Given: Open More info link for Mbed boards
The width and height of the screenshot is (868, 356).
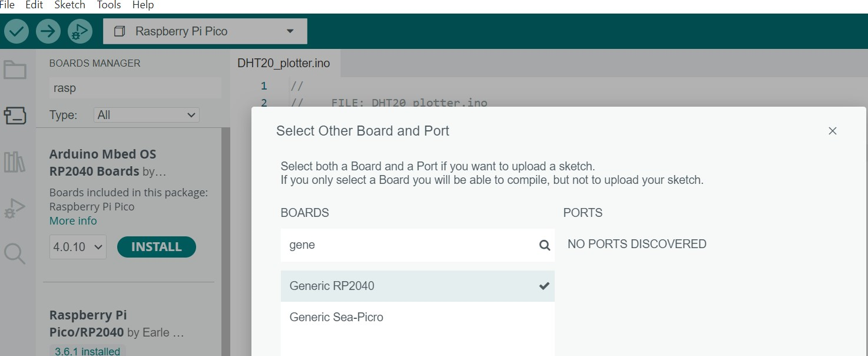Looking at the screenshot, I should pyautogui.click(x=73, y=221).
